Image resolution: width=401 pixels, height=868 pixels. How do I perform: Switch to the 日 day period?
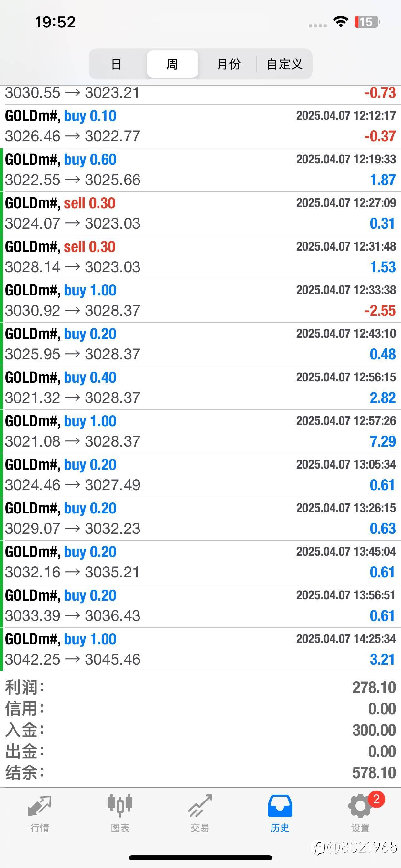pyautogui.click(x=116, y=64)
